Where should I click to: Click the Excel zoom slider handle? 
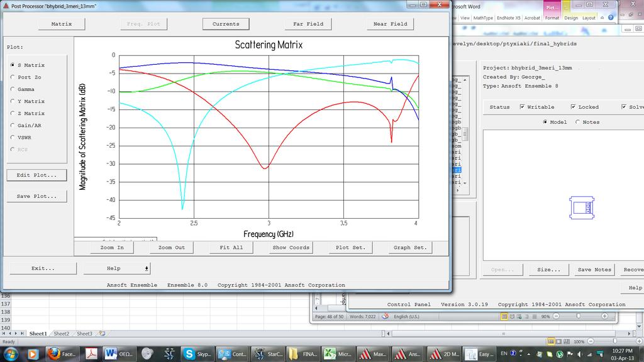pyautogui.click(x=615, y=341)
